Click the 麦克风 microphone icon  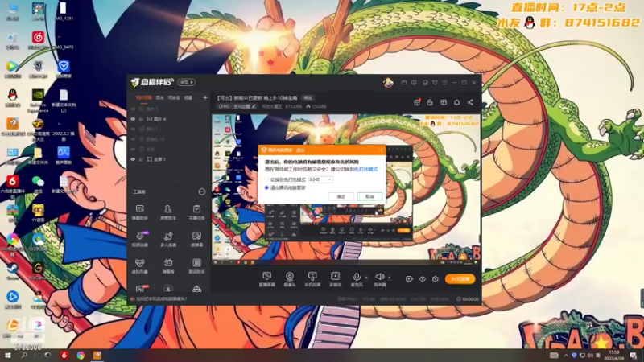click(x=357, y=277)
